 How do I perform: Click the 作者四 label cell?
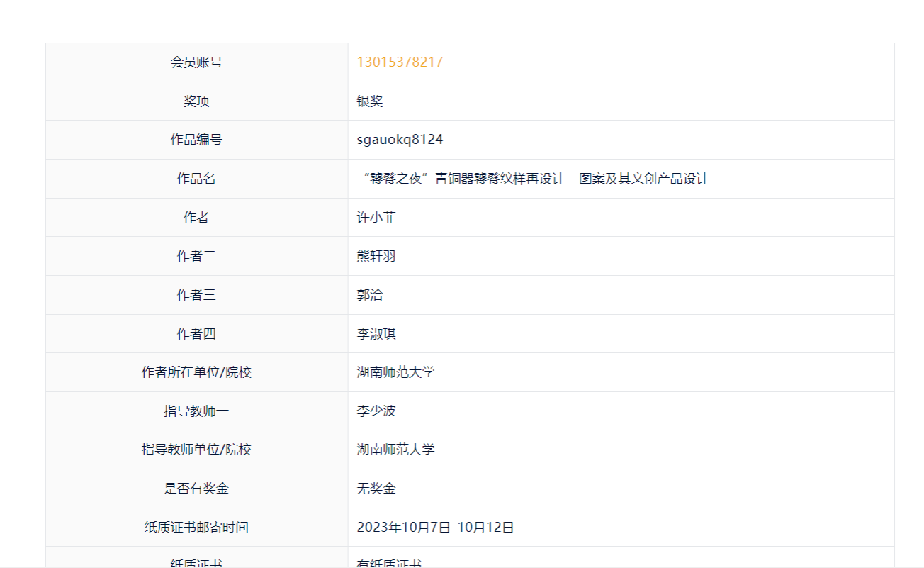[196, 334]
